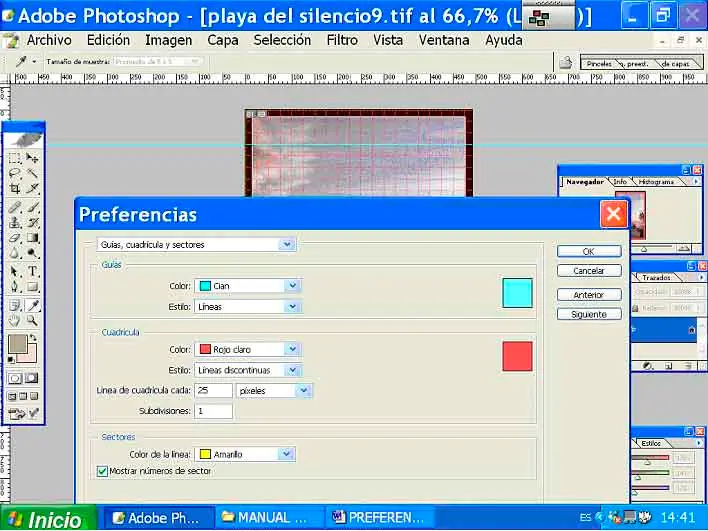Open Cuadrícula Color dropdown showing Rojo claro

[248, 349]
